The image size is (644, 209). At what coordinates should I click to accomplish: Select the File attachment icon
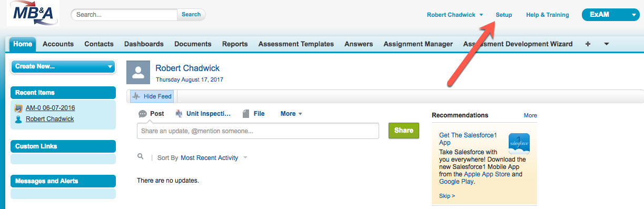click(x=246, y=114)
